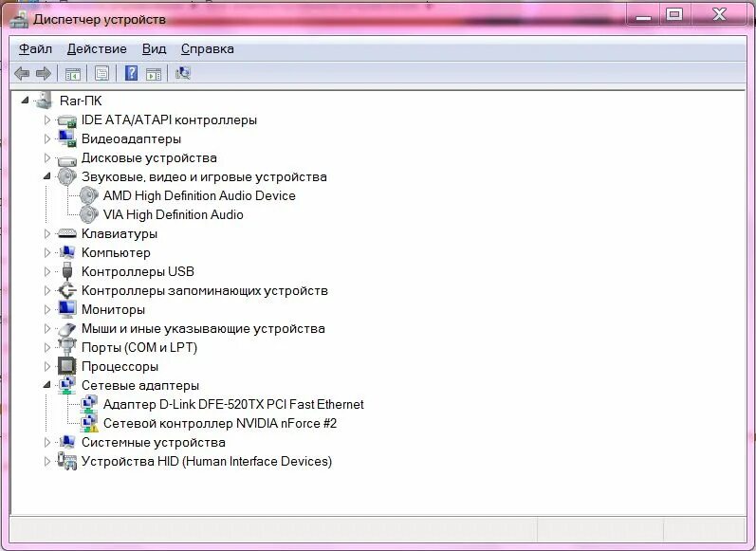Show or hide the console tree icon

point(73,74)
